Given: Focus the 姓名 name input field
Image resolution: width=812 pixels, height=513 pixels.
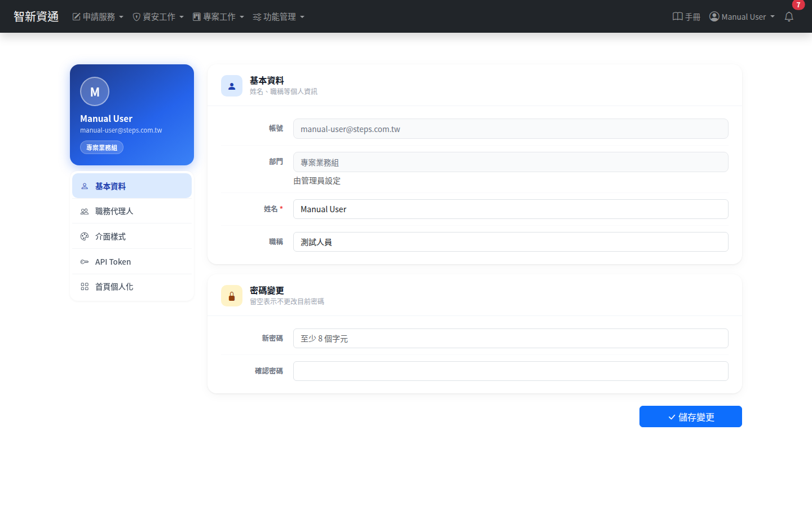Looking at the screenshot, I should tap(511, 209).
